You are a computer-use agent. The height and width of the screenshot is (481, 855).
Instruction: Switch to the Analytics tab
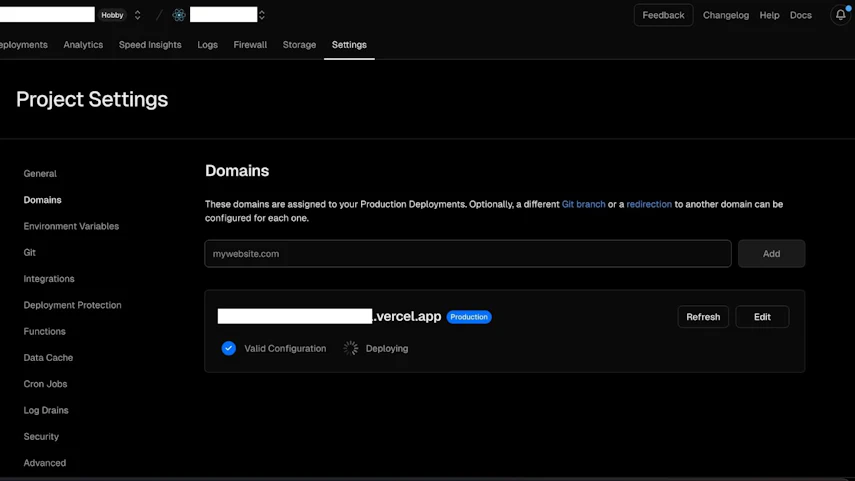click(83, 45)
